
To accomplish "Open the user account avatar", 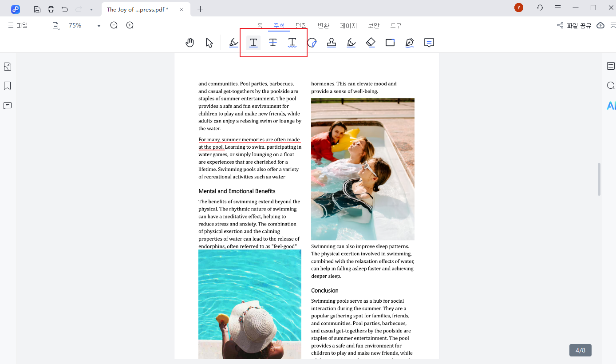I will pos(519,8).
